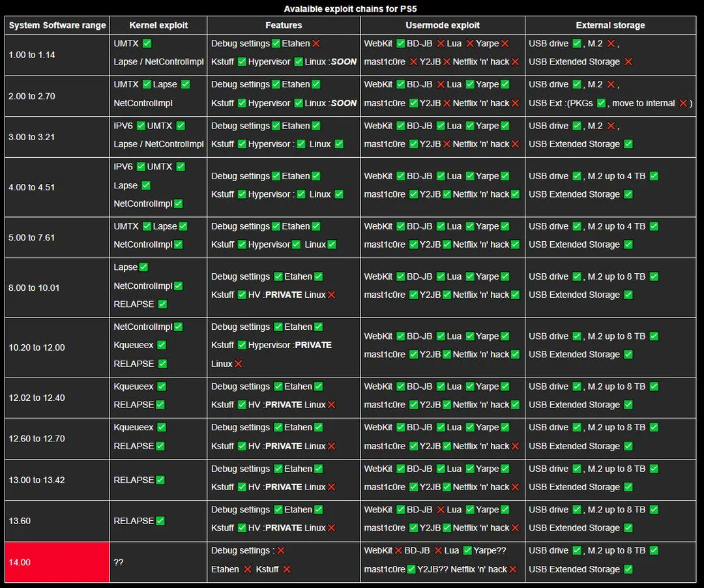Click green check after RELAPSE in 8.00 to 10.01 row
The height and width of the screenshot is (588, 704).
click(x=162, y=304)
